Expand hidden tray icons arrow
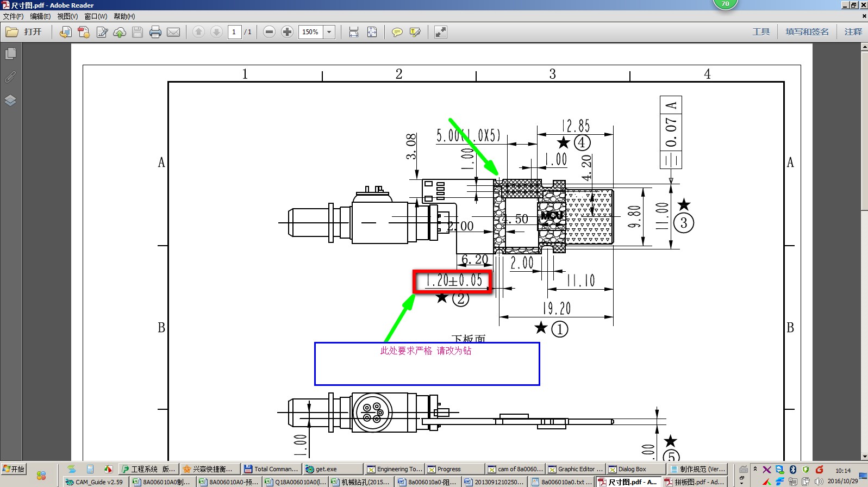The width and height of the screenshot is (868, 487). coord(755,469)
